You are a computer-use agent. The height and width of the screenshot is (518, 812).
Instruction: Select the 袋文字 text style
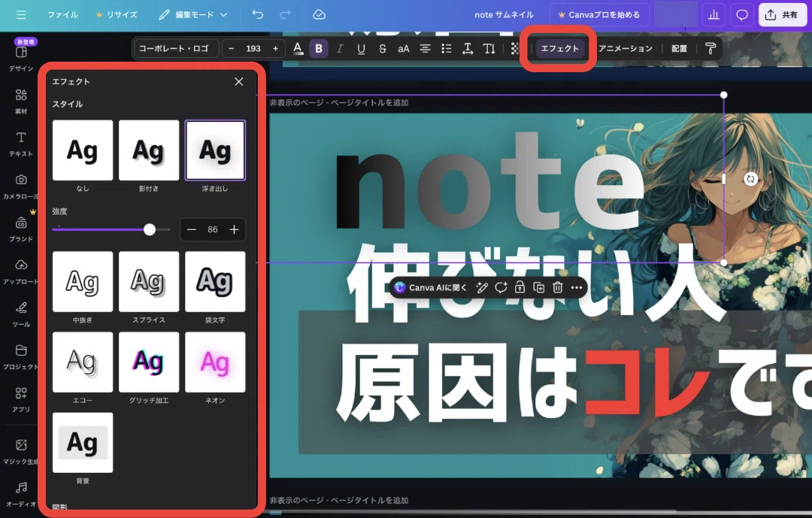(215, 282)
